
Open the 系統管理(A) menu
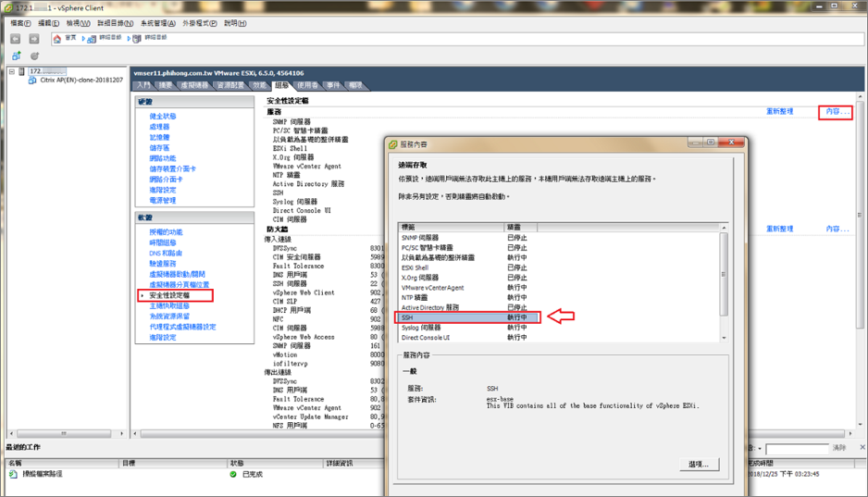click(157, 23)
